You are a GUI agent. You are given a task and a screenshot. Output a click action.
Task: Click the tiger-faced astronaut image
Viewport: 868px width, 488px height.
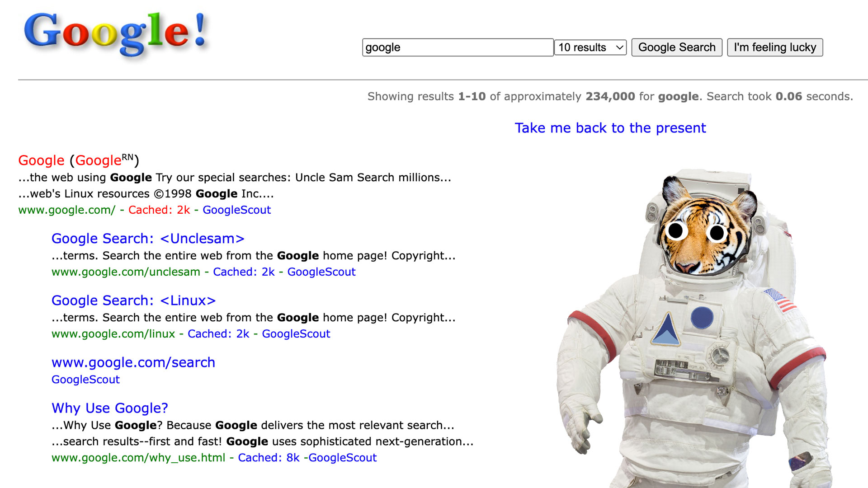[x=694, y=328]
